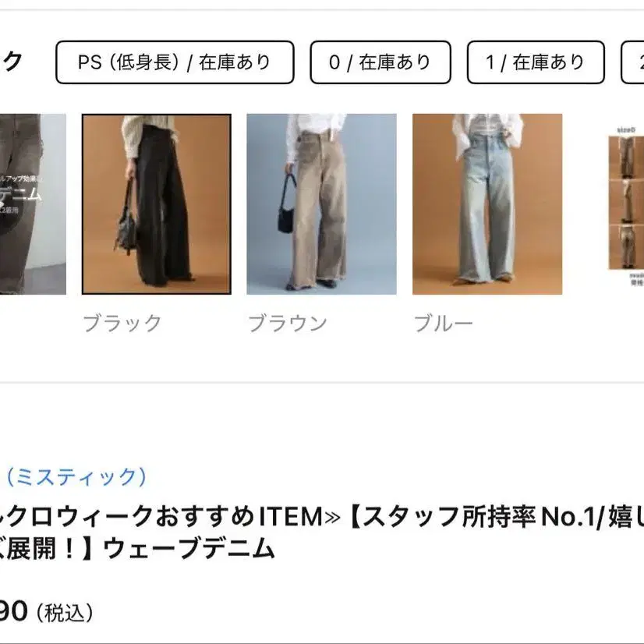Click the ブルー color label
This screenshot has height=644, width=644.
pyautogui.click(x=443, y=324)
